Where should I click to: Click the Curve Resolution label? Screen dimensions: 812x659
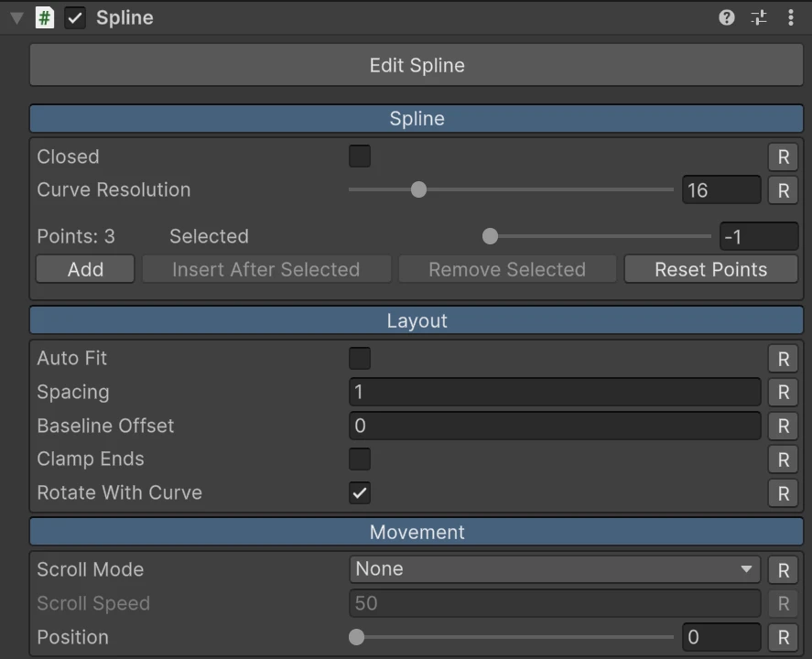(x=114, y=190)
